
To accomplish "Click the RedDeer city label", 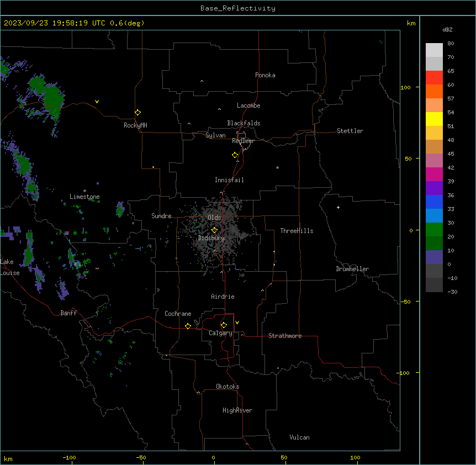I will pyautogui.click(x=243, y=141).
